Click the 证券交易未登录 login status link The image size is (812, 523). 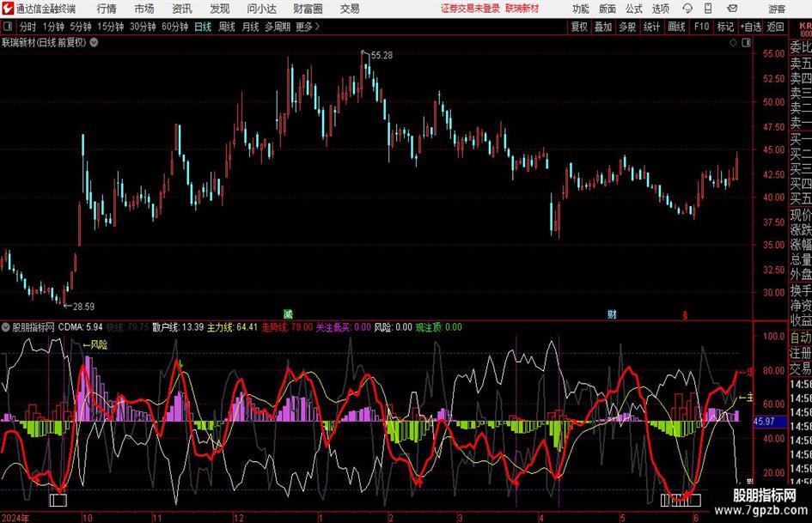pyautogui.click(x=470, y=9)
